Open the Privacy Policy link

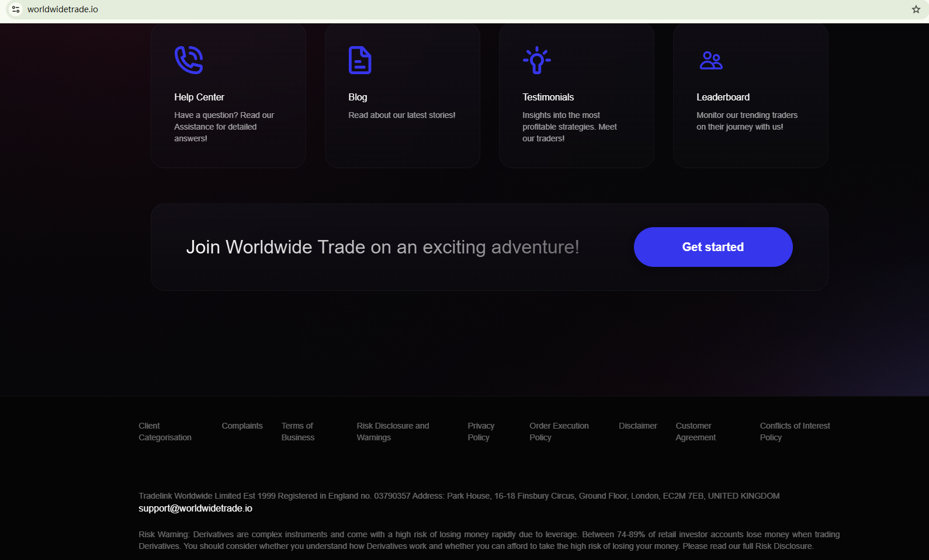click(x=480, y=432)
